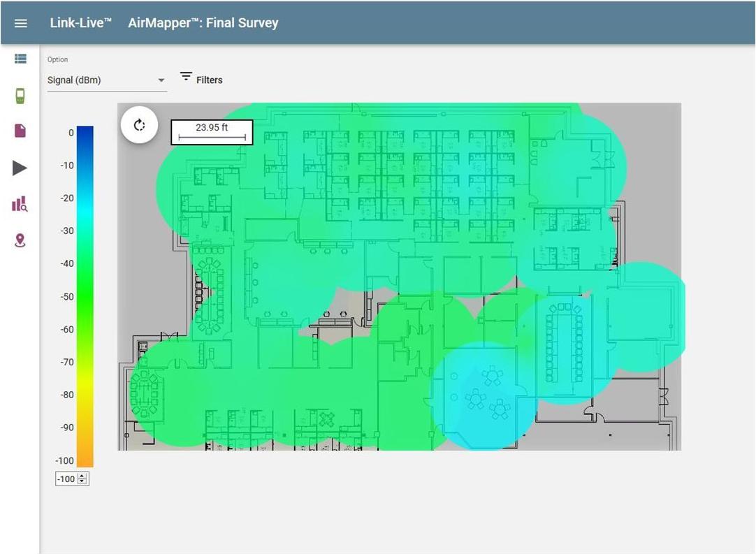Click the dropdown arrow next to Signal (dBm)
756x554 pixels.
coord(161,80)
